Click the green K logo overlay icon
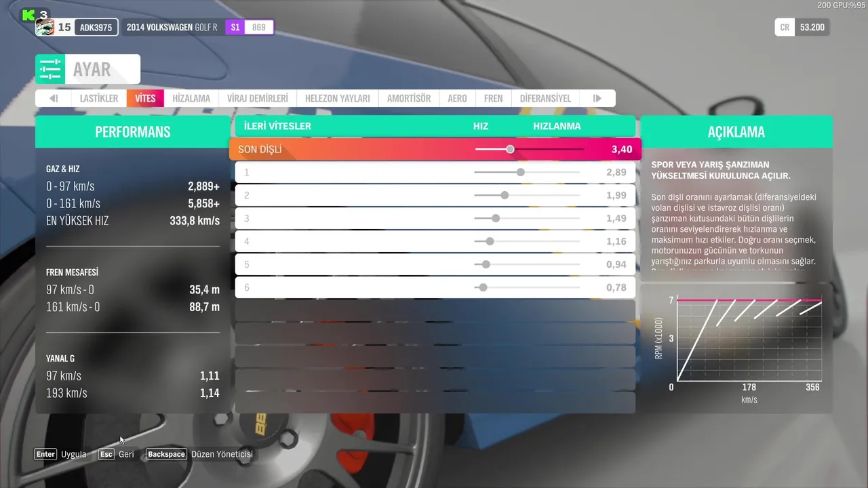This screenshot has height=488, width=868. coord(28,14)
